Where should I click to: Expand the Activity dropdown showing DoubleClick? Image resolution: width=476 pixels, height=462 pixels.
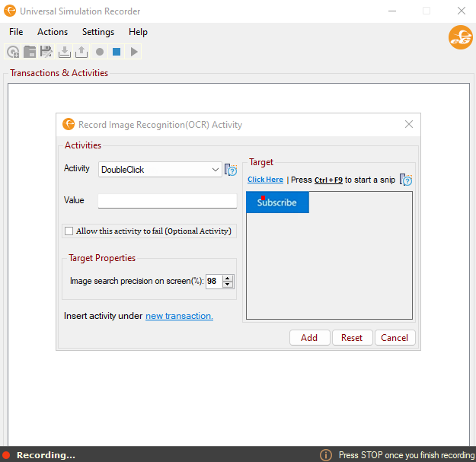[216, 170]
